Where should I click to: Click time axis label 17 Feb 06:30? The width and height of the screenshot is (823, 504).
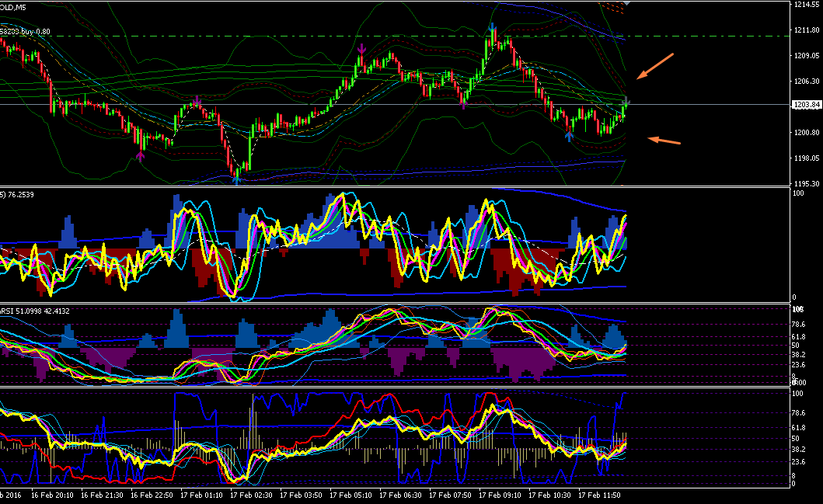pyautogui.click(x=400, y=495)
